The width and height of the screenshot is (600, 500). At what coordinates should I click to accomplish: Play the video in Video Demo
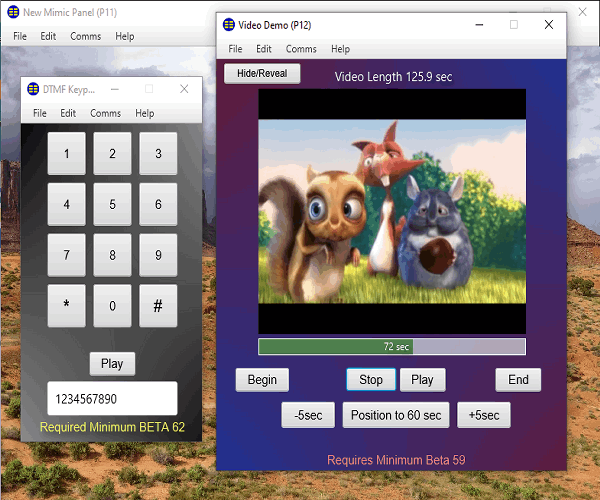422,380
